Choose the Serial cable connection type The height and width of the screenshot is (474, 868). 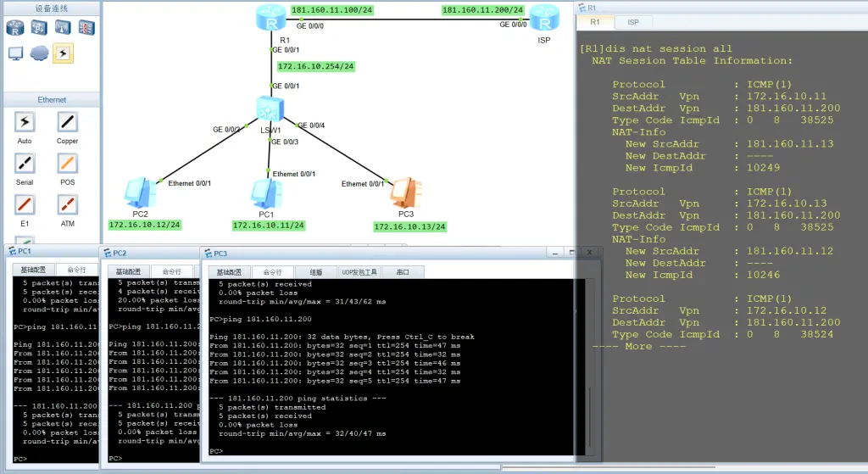point(25,163)
